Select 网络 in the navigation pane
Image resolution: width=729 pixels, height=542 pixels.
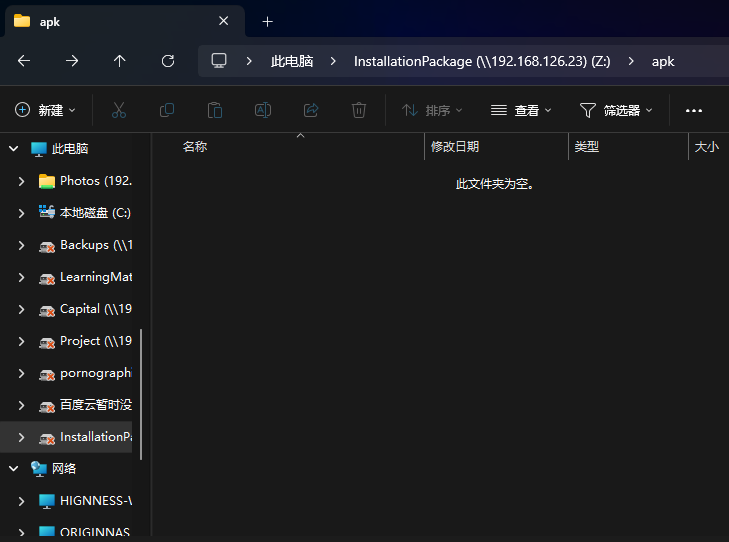point(64,468)
